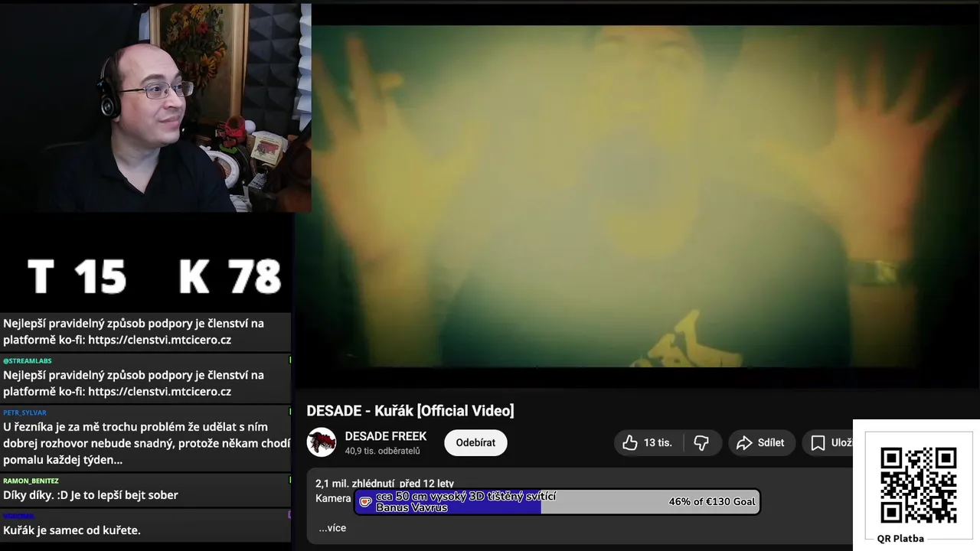Viewport: 980px width, 551px height.
Task: Open the DESADE FREEK channel name link
Action: tap(386, 436)
